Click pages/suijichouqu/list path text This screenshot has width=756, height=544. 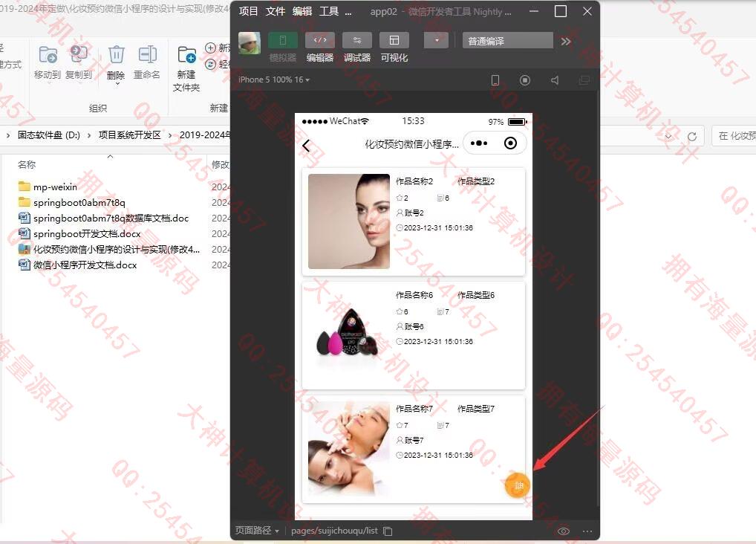coord(334,531)
